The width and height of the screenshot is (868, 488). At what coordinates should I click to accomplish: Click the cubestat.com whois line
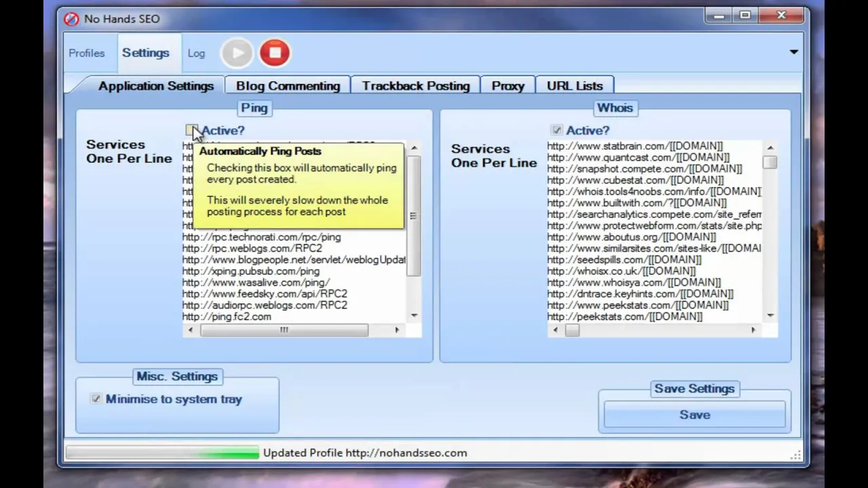[x=635, y=180]
